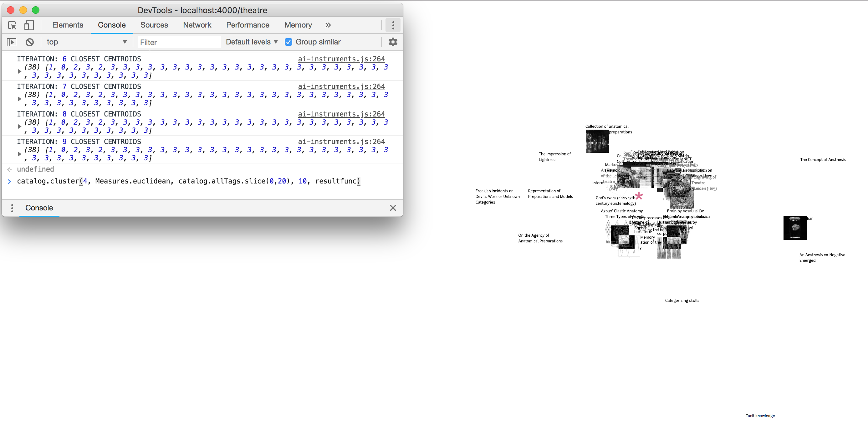
Task: Clear the console with the ban icon
Action: (x=30, y=42)
